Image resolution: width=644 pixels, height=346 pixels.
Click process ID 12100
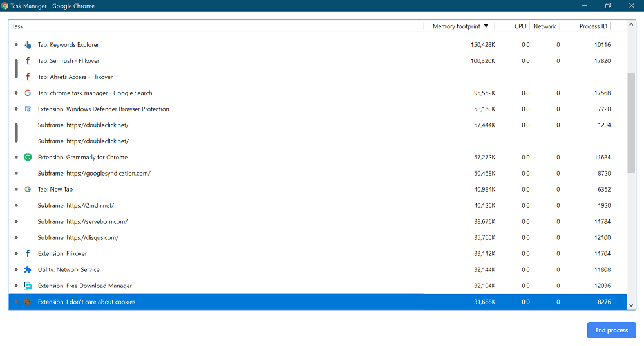click(x=603, y=237)
